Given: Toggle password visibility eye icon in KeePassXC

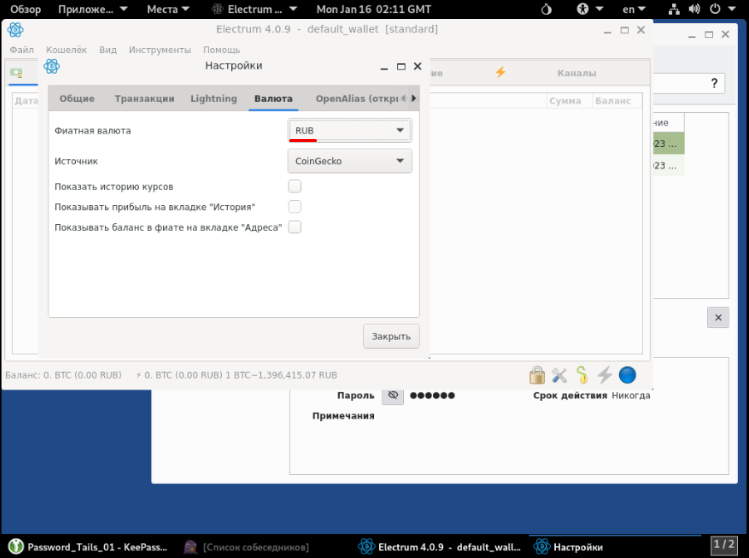Looking at the screenshot, I should pos(393,395).
